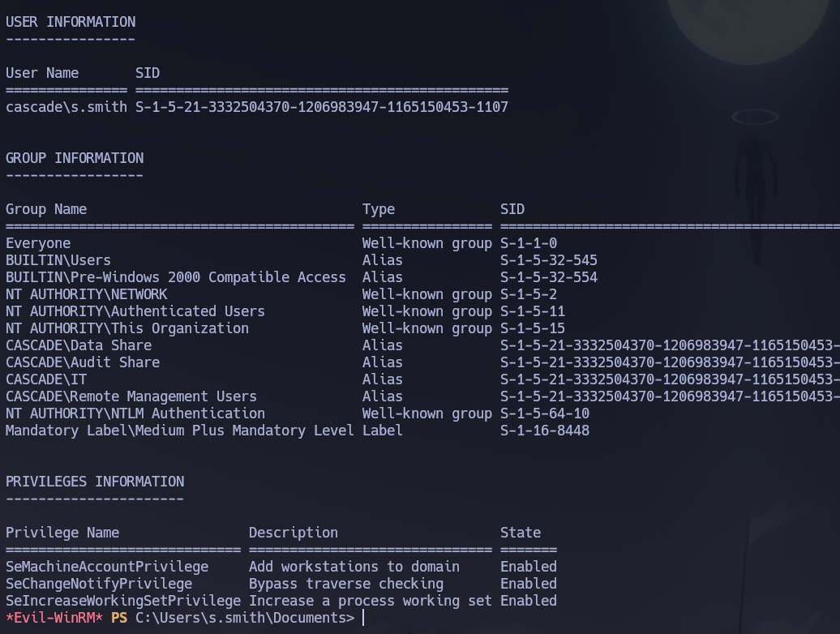Select the Everyone group entry
Viewport: 840px width, 634px height.
[x=37, y=242]
